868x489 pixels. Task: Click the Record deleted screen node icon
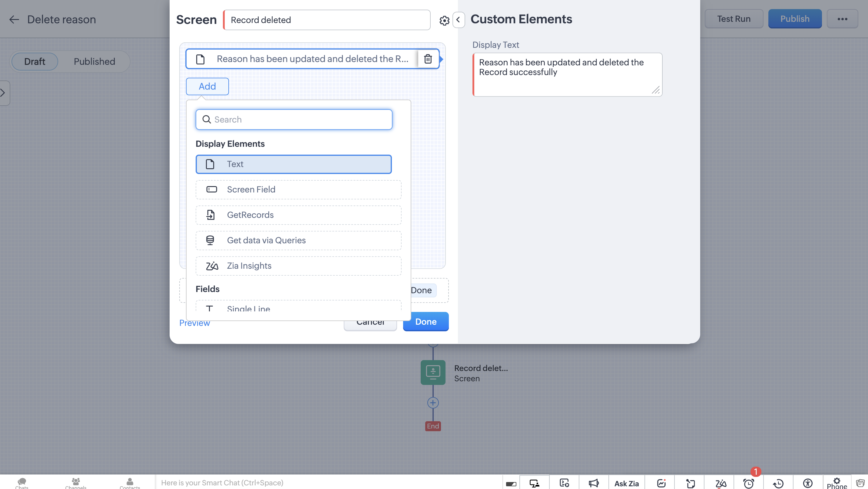tap(433, 372)
